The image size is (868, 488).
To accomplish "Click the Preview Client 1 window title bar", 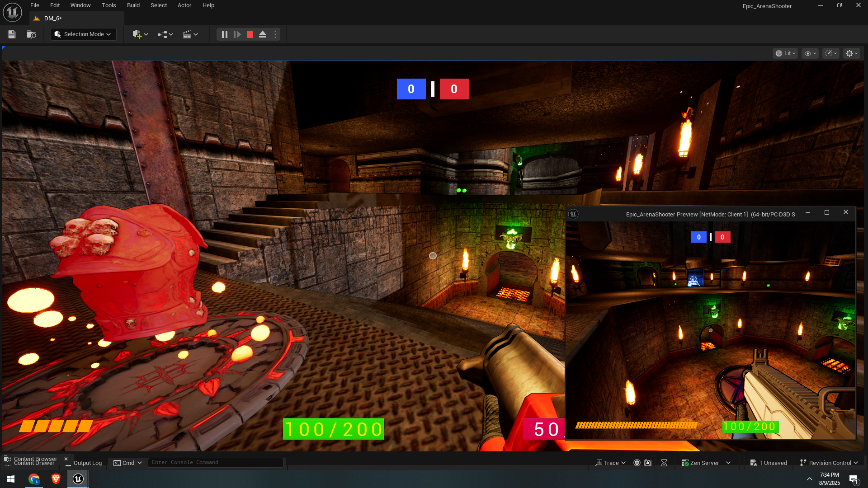I will (710, 214).
